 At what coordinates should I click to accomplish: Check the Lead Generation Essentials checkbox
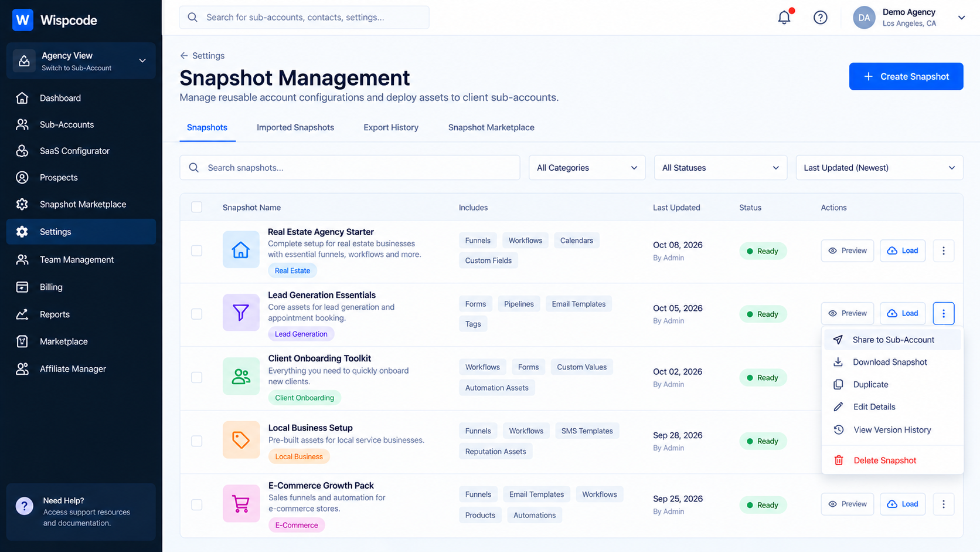(197, 314)
